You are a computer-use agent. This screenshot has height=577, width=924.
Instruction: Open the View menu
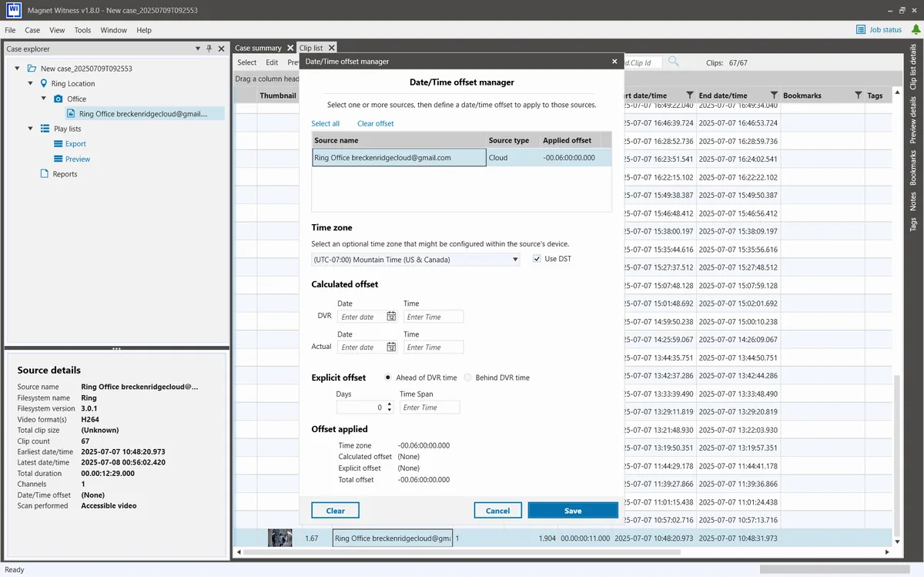(57, 30)
